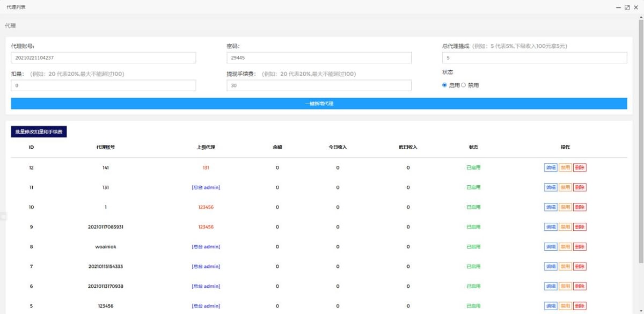Click 编辑 in the ID 5 row

point(551,306)
